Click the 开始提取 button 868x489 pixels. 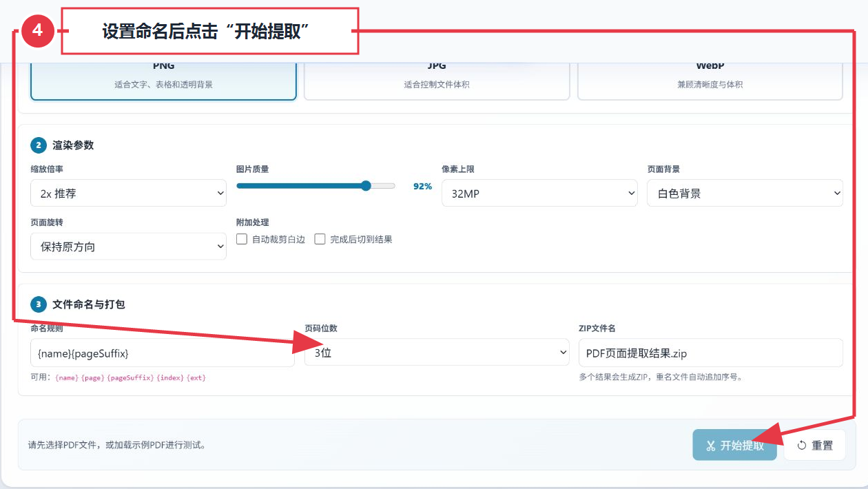click(734, 446)
